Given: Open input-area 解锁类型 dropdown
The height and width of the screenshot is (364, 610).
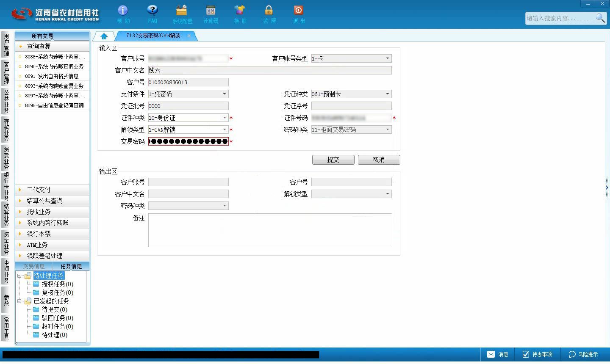Looking at the screenshot, I should (x=225, y=130).
